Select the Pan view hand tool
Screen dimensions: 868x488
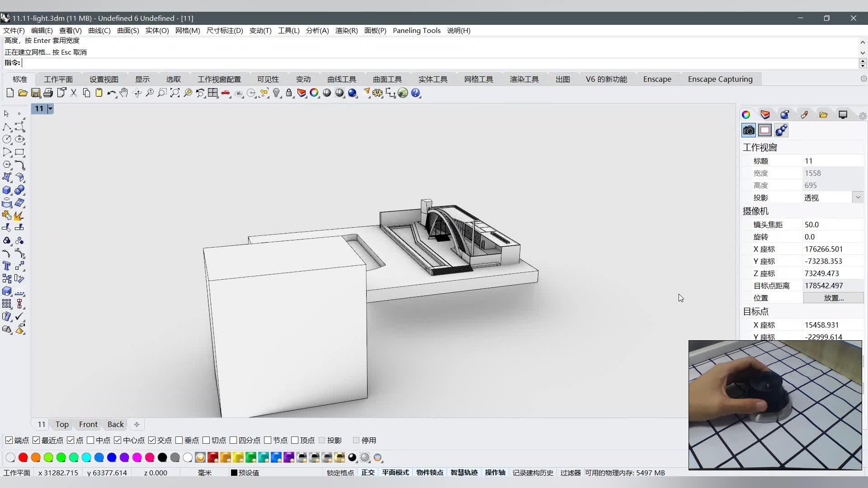point(124,93)
